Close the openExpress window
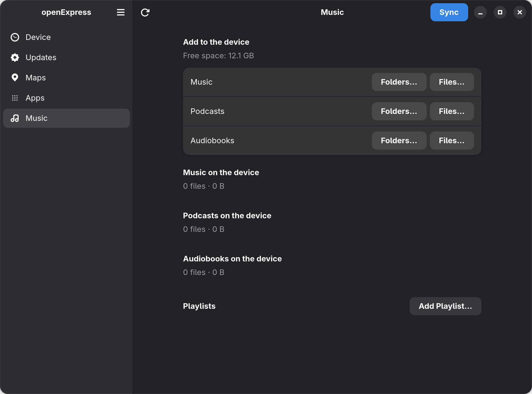Viewport: 532px width, 394px height. pyautogui.click(x=520, y=12)
